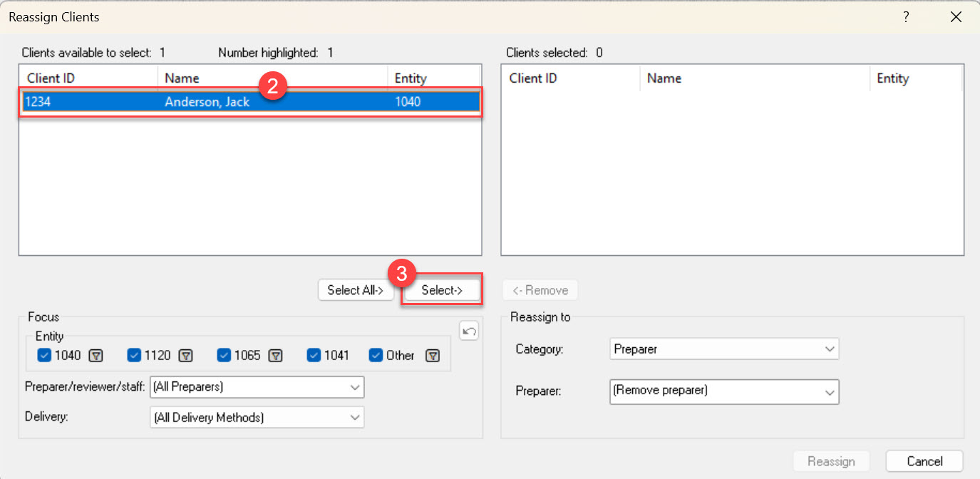The height and width of the screenshot is (479, 980).
Task: Open the filter icon next to 1040
Action: [x=96, y=356]
